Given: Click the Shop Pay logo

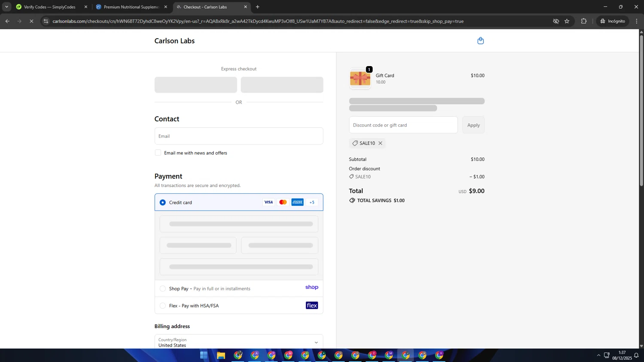Looking at the screenshot, I should tap(312, 287).
